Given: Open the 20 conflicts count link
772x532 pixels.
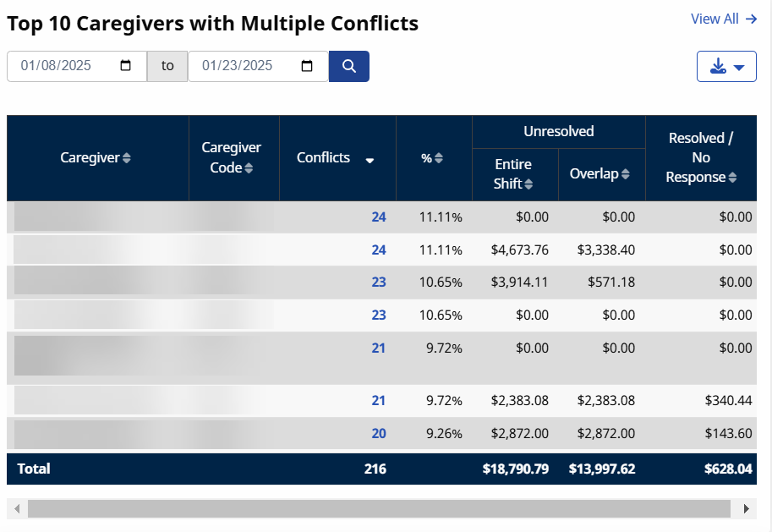Looking at the screenshot, I should (378, 434).
